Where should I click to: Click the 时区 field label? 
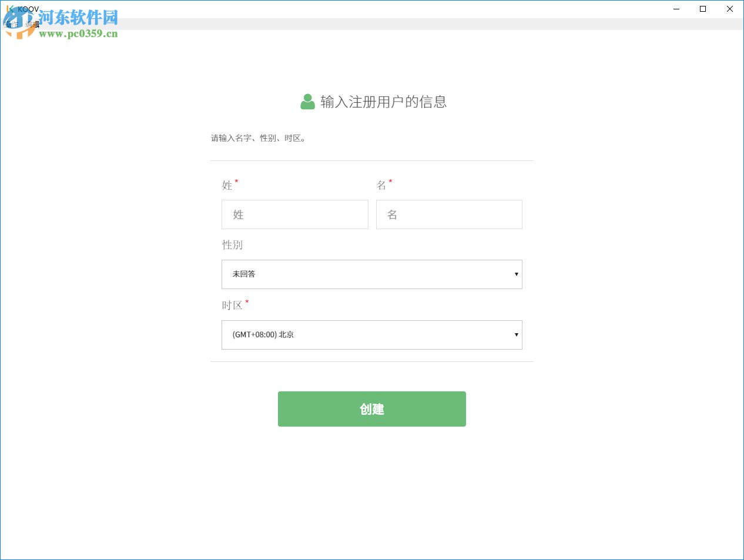[x=232, y=306]
